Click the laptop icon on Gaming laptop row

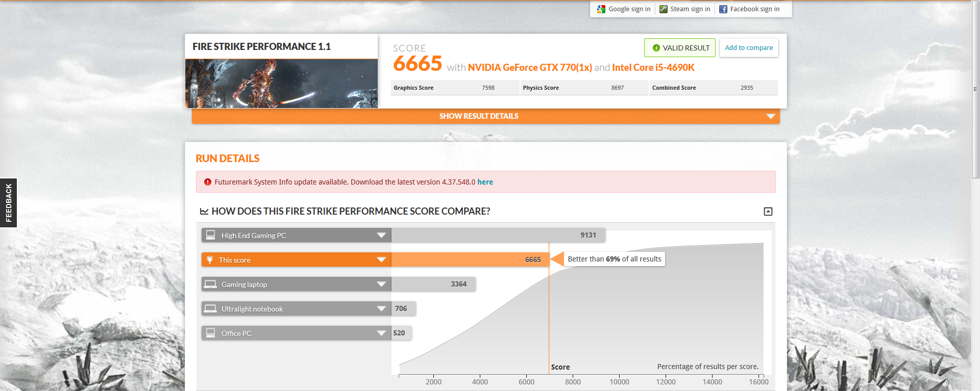(x=210, y=284)
